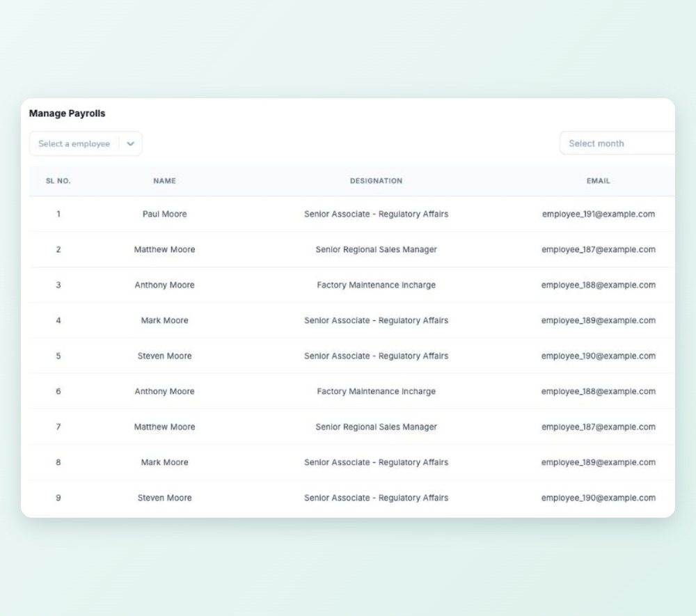Click row 5 email employee_190@example.com
Viewport: 696px width, 616px height.
[599, 356]
